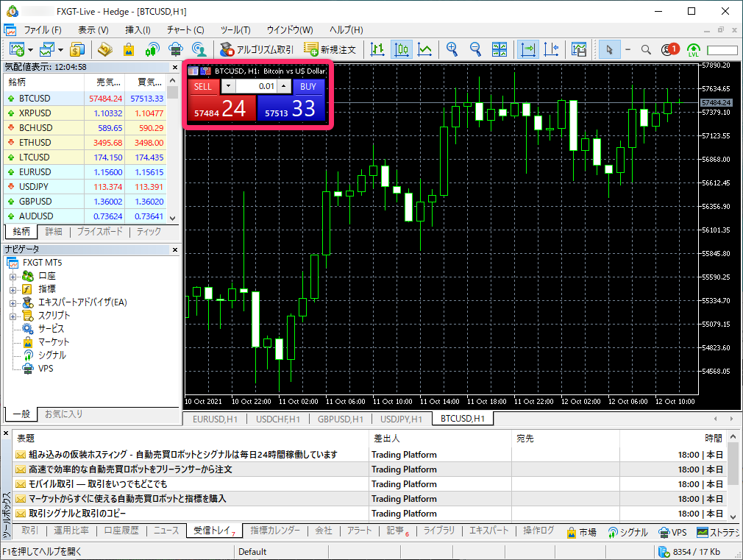Open the Signals toolbar icon
Viewport: 743px width, 560px height.
tap(152, 49)
